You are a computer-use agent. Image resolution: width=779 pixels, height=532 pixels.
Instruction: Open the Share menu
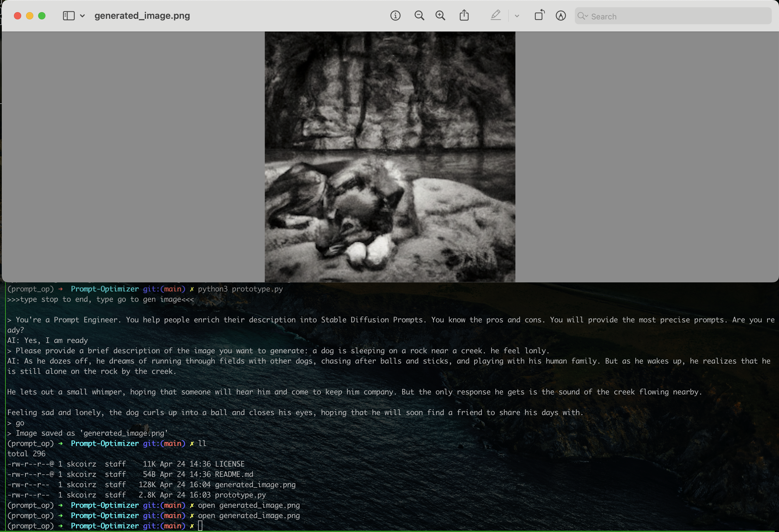pyautogui.click(x=464, y=15)
